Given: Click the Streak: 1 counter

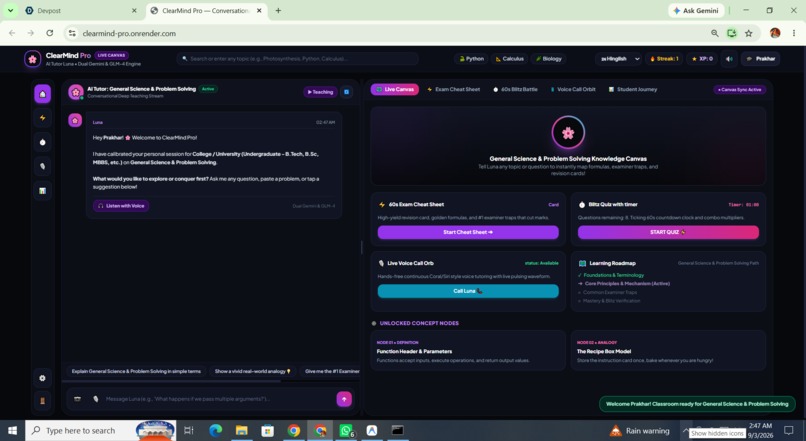Looking at the screenshot, I should click(664, 59).
